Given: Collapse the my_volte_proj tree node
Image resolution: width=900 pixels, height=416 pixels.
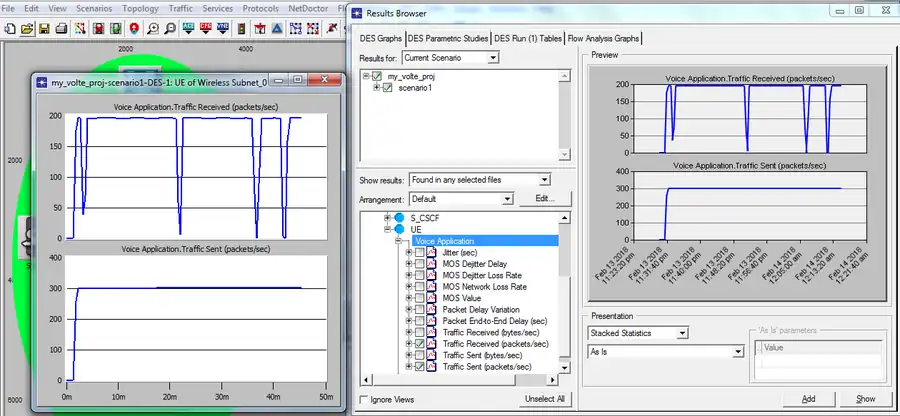Looking at the screenshot, I should [x=366, y=76].
